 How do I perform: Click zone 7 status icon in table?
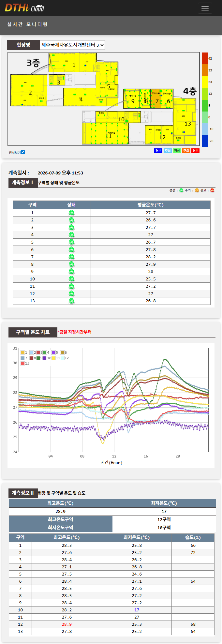click(71, 257)
